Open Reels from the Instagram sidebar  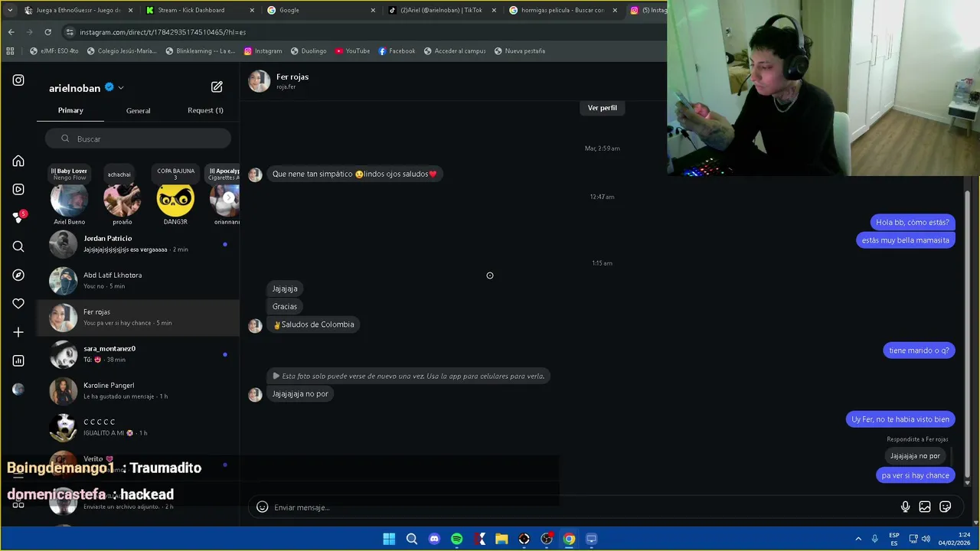[18, 189]
